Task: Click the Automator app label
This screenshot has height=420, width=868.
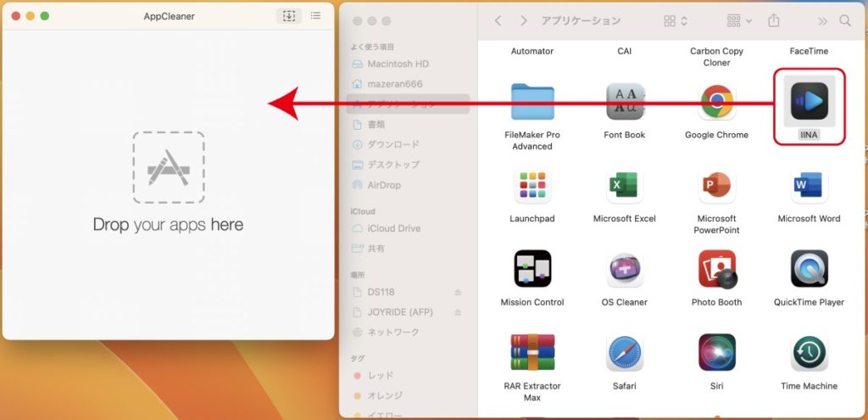Action: click(x=532, y=51)
